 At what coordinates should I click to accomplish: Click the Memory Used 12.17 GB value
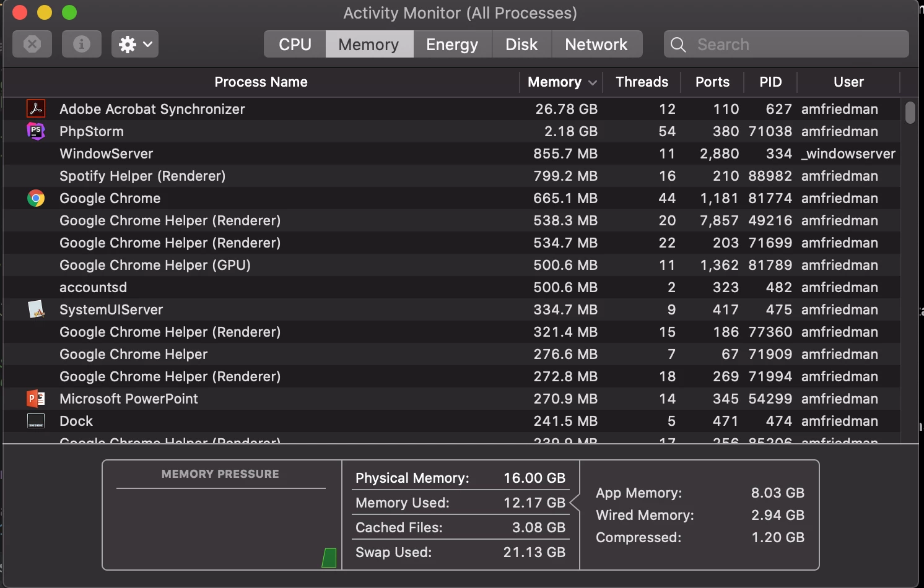tap(534, 503)
